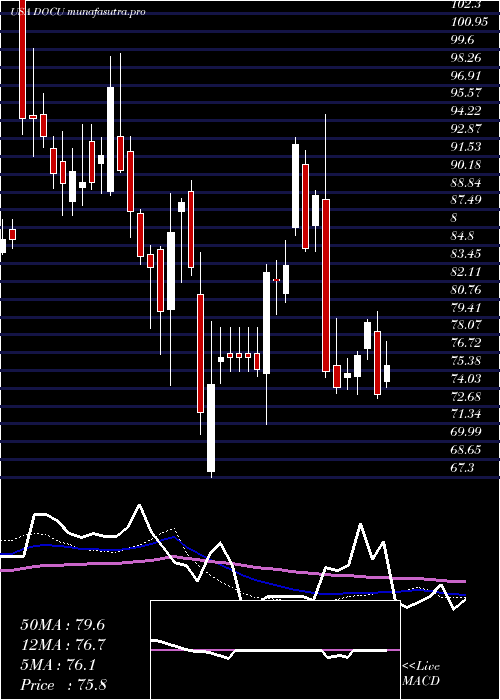
Task: Click the 67.3 price label
Action: click(462, 467)
